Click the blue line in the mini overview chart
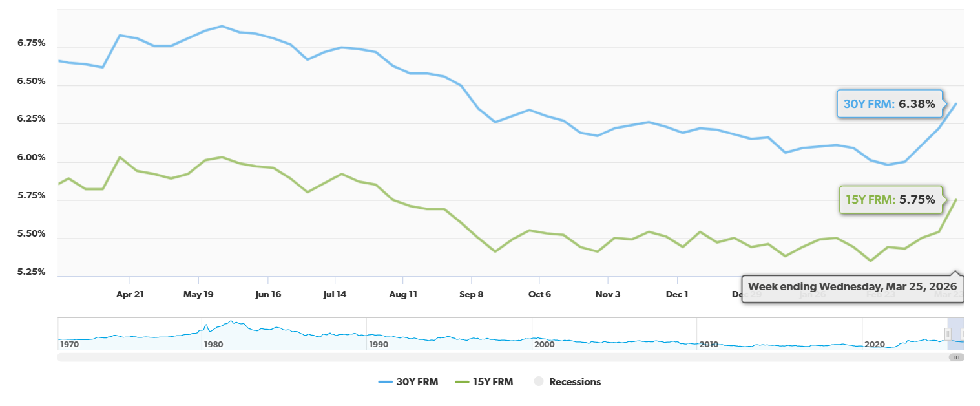The width and height of the screenshot is (980, 406). coord(452,337)
